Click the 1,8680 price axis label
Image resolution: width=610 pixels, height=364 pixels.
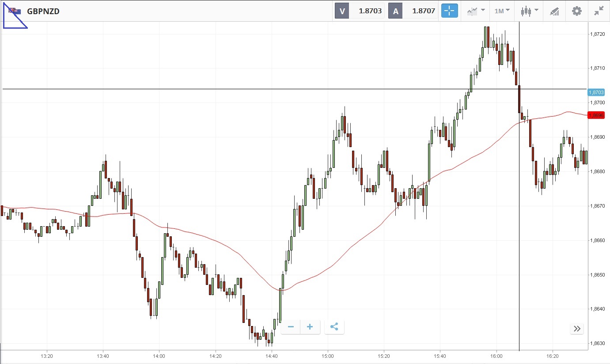[x=597, y=171]
